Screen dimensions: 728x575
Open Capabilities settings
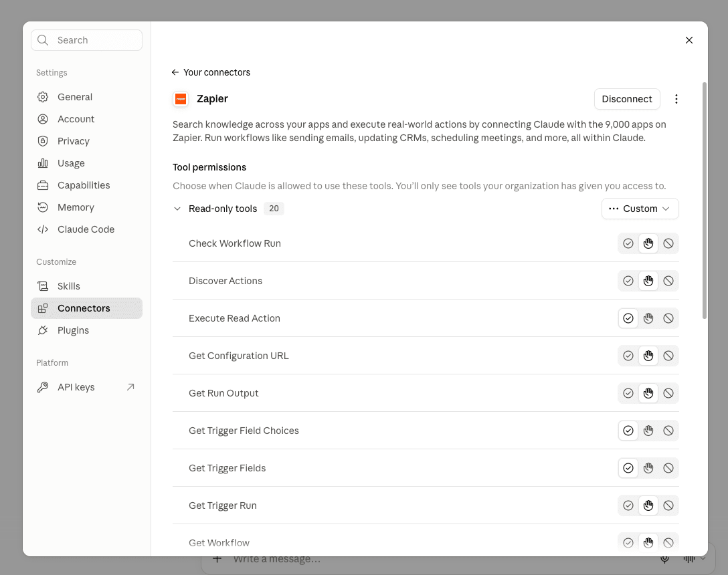86,185
